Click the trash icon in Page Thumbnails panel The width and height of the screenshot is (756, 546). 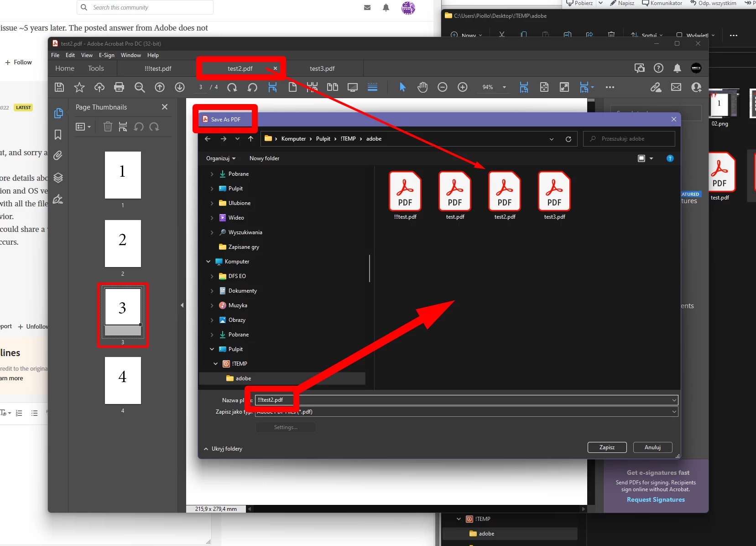tap(108, 126)
